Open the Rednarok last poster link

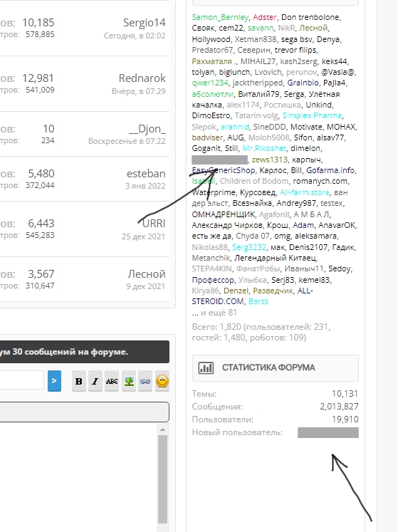[x=142, y=78]
